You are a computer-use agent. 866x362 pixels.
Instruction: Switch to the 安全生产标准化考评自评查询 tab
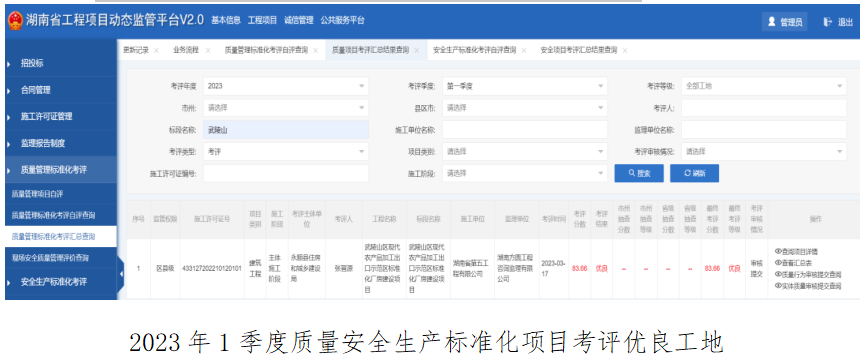[474, 50]
